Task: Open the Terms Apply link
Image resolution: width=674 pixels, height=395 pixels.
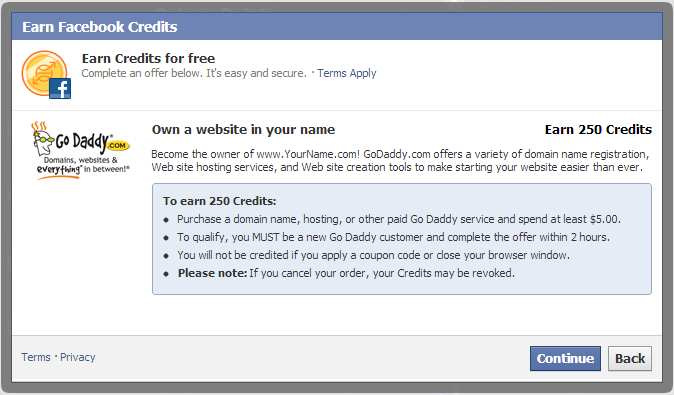Action: pos(346,73)
